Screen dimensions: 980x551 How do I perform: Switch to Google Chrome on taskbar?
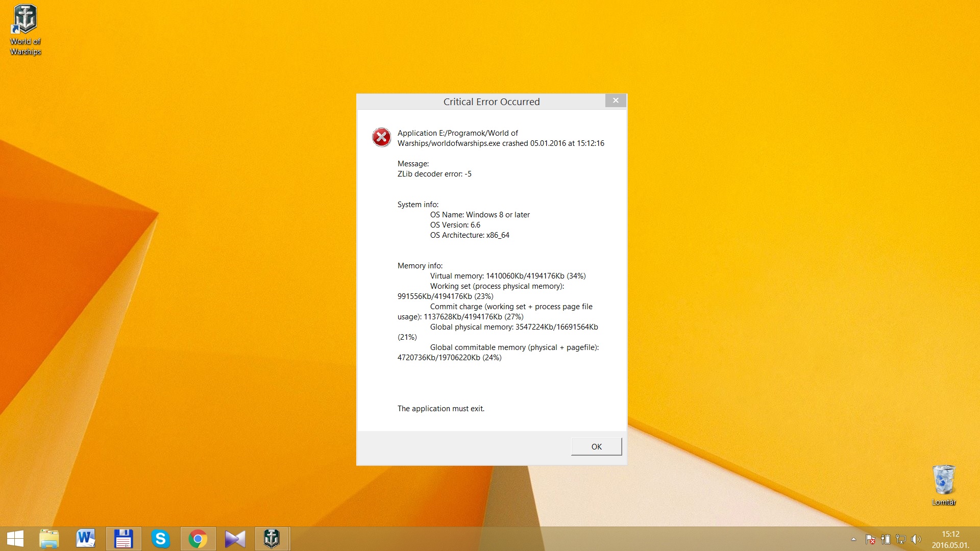click(x=198, y=539)
